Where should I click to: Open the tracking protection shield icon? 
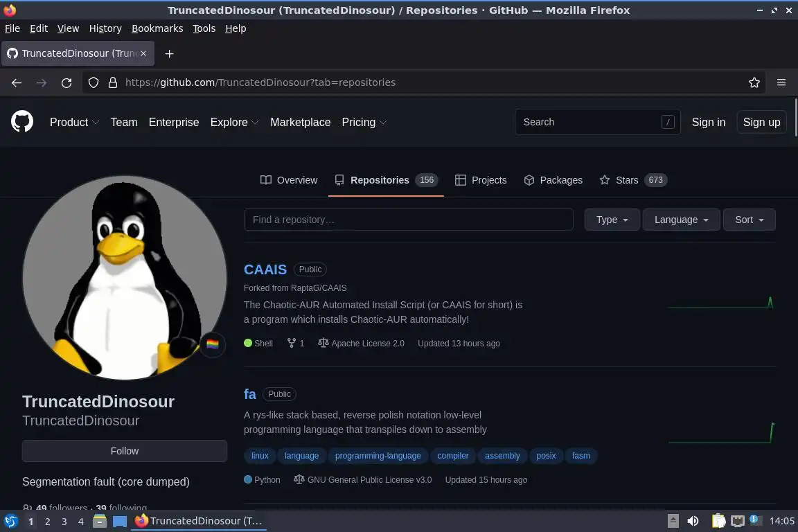[94, 82]
